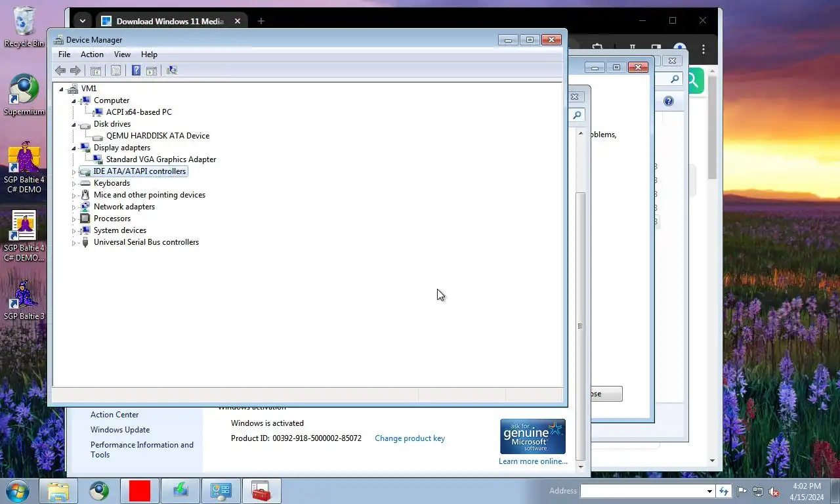The image size is (840, 504).
Task: Expand IDE ATA/ATAPI controllers
Action: point(73,171)
